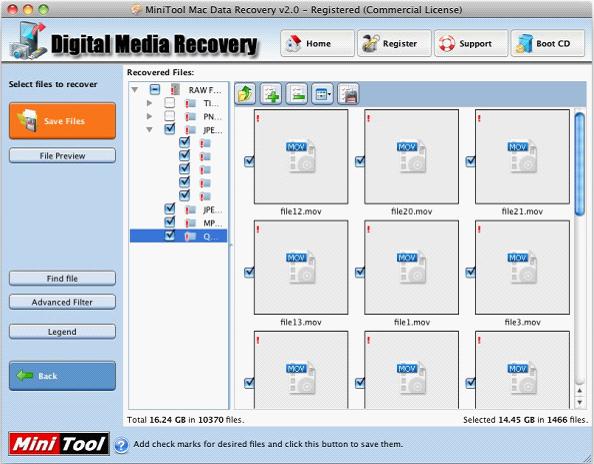The image size is (594, 464).
Task: Go to Home page button
Action: coord(317,44)
